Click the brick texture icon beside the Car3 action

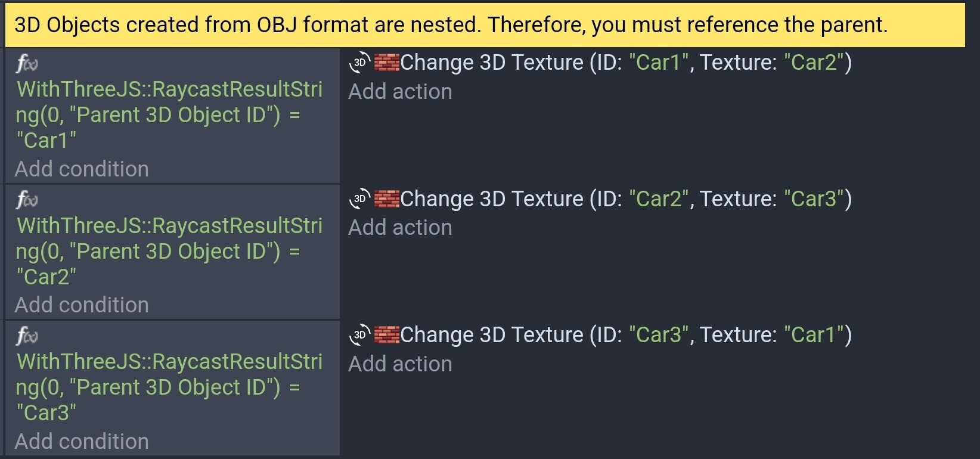(386, 334)
